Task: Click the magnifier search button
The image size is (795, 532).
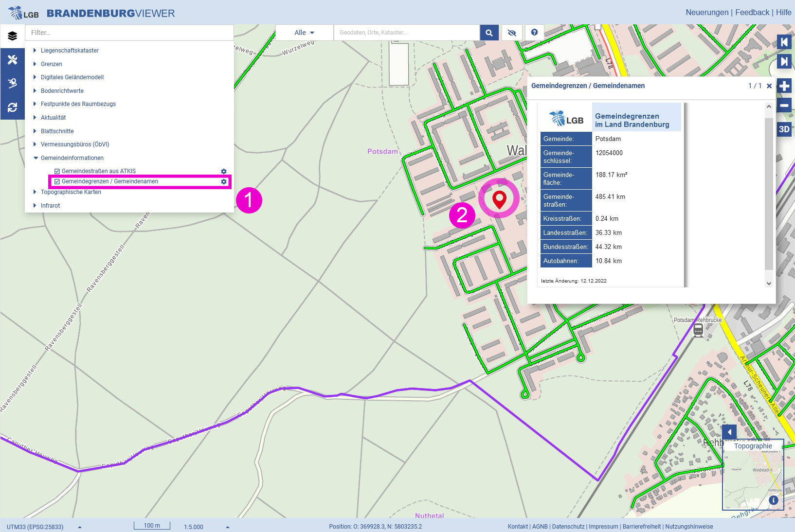Action: click(x=489, y=33)
